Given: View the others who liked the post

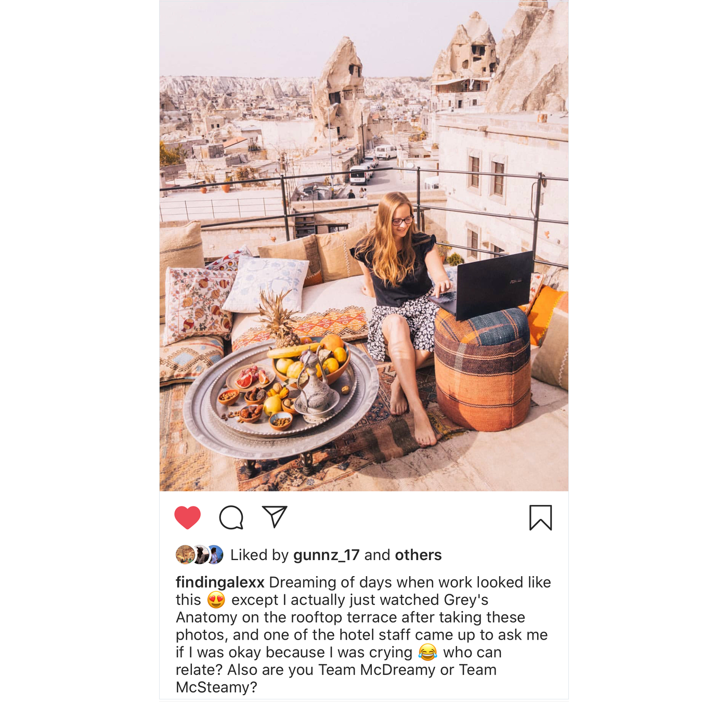Looking at the screenshot, I should (418, 555).
